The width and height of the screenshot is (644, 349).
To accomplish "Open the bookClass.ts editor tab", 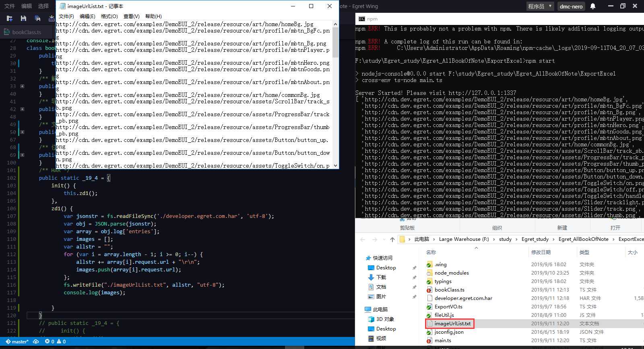I will click(27, 32).
